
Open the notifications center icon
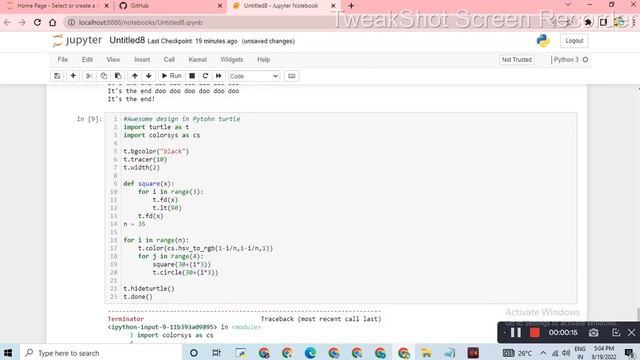tap(629, 353)
